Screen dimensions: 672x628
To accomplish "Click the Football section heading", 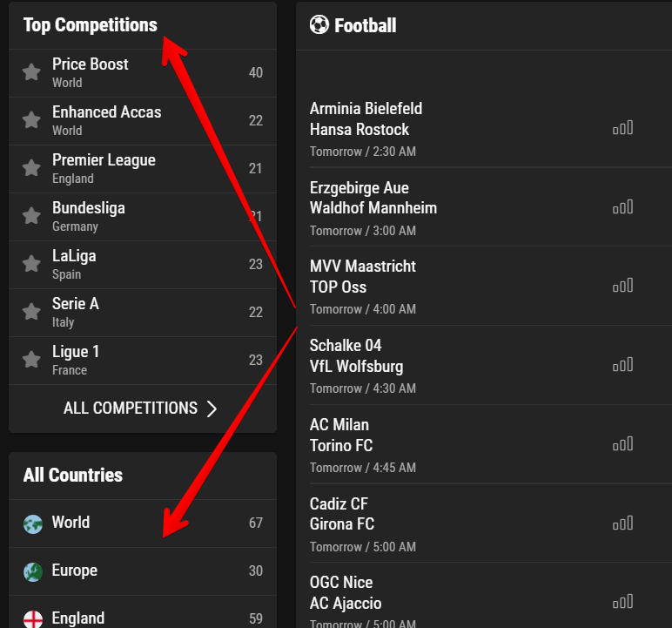I will [x=365, y=25].
